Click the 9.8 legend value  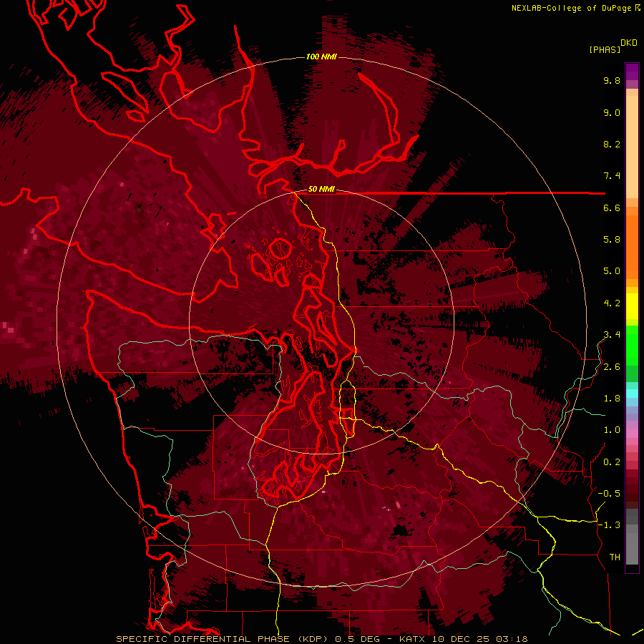(612, 80)
